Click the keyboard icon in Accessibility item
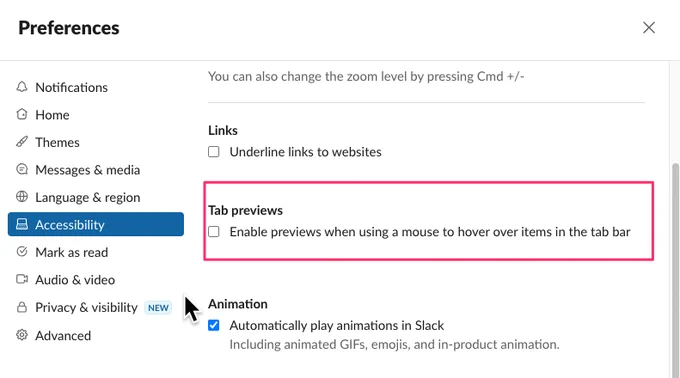Viewport: 680px width, 378px height. tap(22, 224)
